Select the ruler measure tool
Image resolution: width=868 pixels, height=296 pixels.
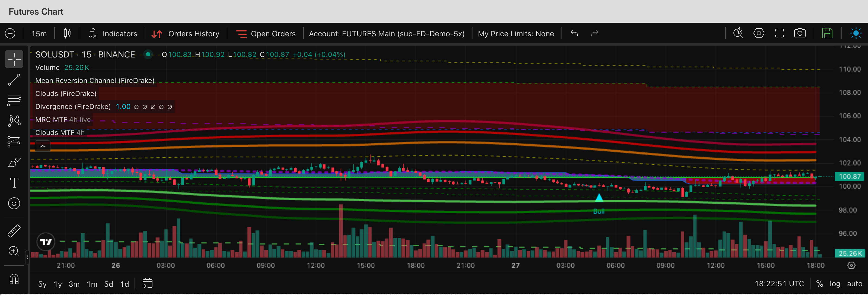(14, 231)
